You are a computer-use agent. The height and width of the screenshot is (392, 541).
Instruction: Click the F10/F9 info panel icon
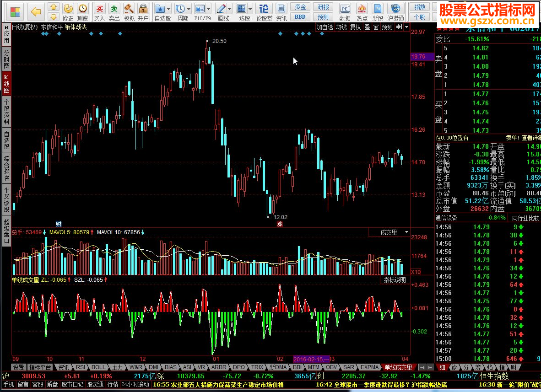(200, 9)
